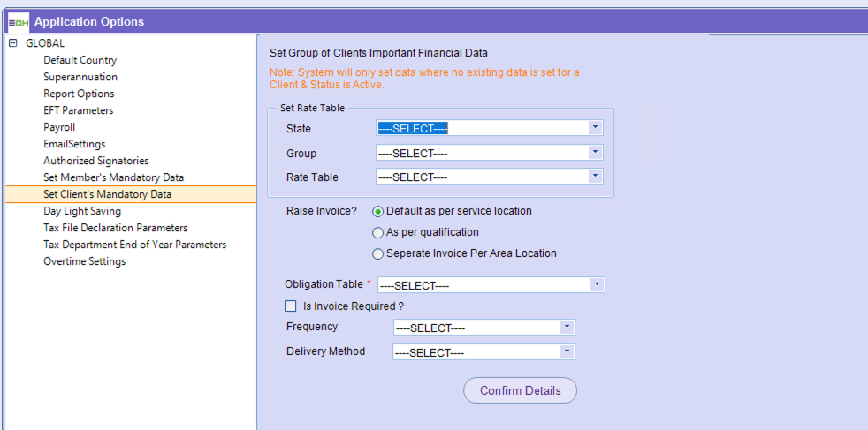This screenshot has width=868, height=430.
Task: Open Set Member's Mandatory Data
Action: pyautogui.click(x=113, y=177)
